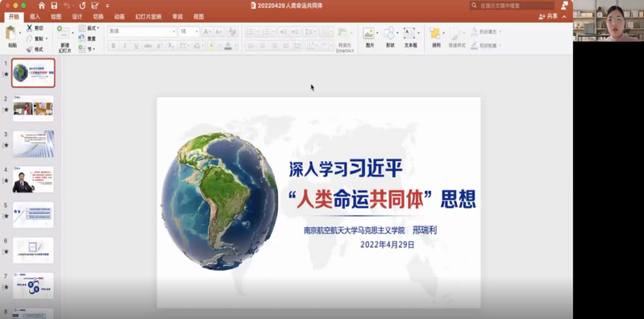
Task: Click the globe image on the slide
Action: (219, 201)
